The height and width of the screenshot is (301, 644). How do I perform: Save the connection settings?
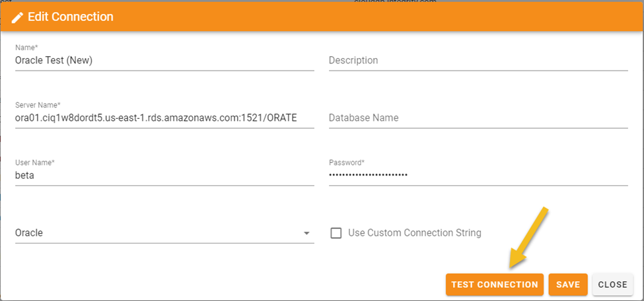click(x=568, y=284)
